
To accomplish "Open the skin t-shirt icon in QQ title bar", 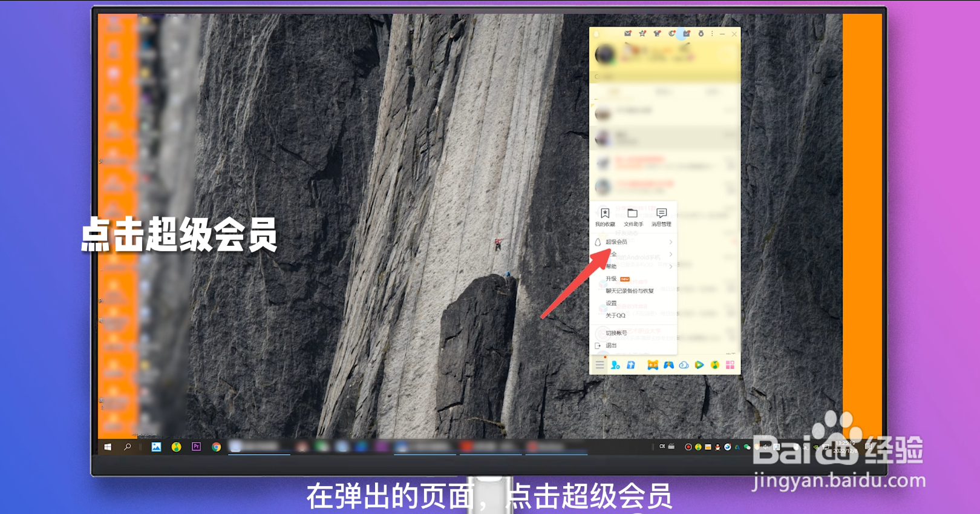I will coord(657,33).
